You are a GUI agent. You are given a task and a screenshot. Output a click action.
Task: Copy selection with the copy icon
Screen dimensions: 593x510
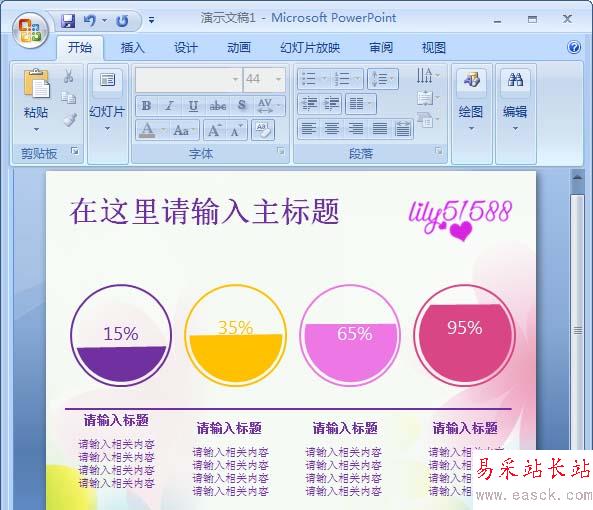(68, 98)
